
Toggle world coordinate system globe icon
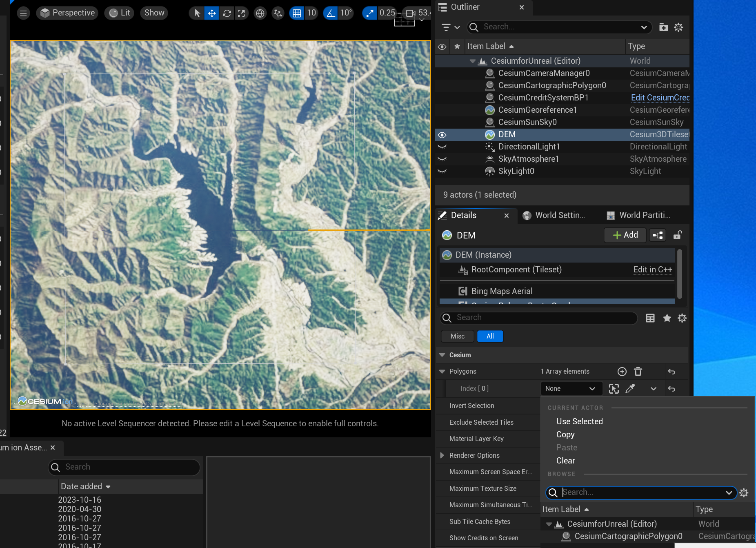click(260, 13)
